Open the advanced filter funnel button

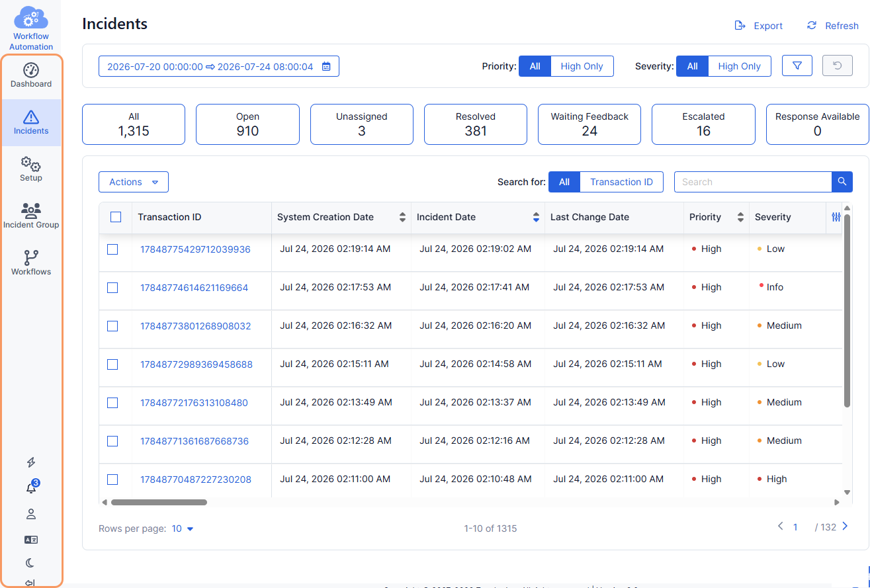pos(797,65)
